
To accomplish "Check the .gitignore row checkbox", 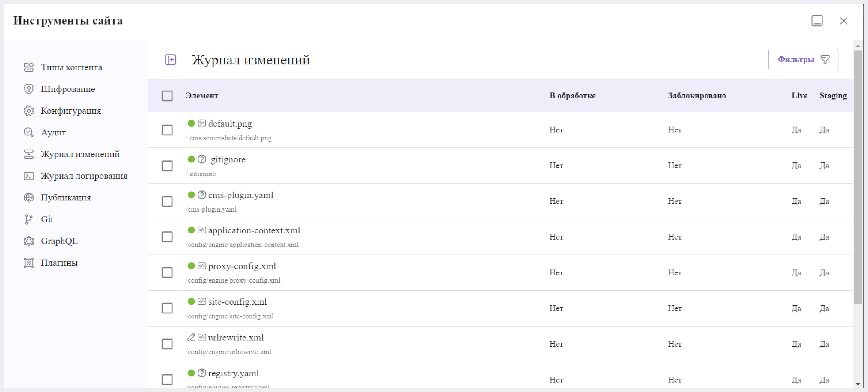I will point(167,166).
